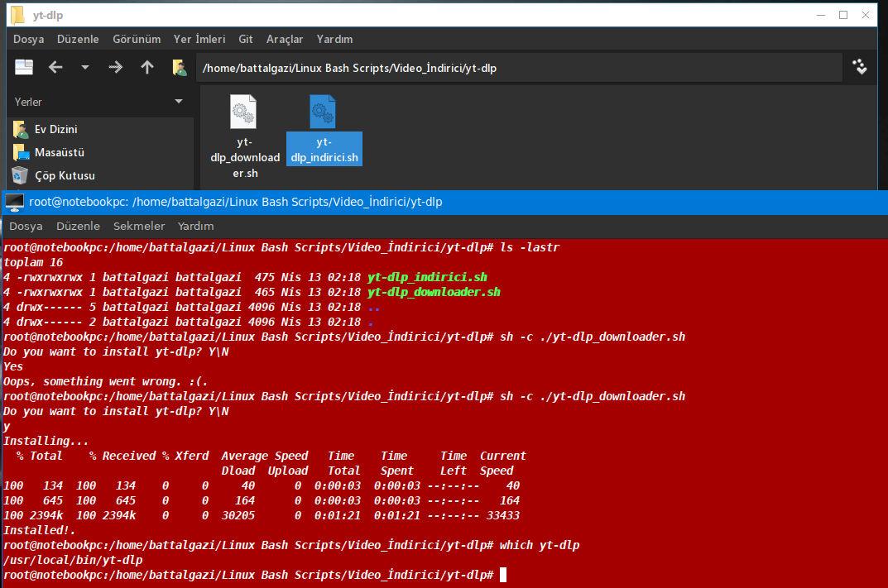Click the jump-to-path button at toolbar end
The height and width of the screenshot is (588, 888).
point(860,67)
